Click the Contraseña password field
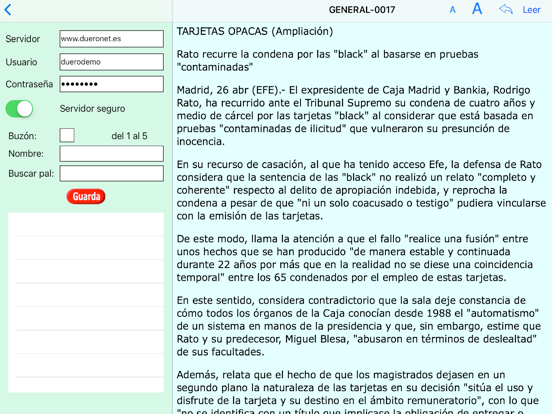552x414 pixels. [112, 84]
